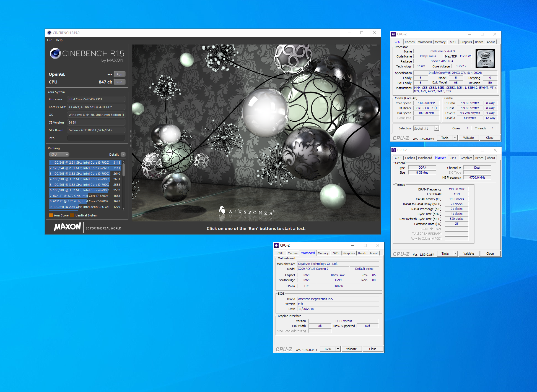537x392 pixels.
Task: Close the CPU-Z Memory window with X
Action: [x=495, y=150]
